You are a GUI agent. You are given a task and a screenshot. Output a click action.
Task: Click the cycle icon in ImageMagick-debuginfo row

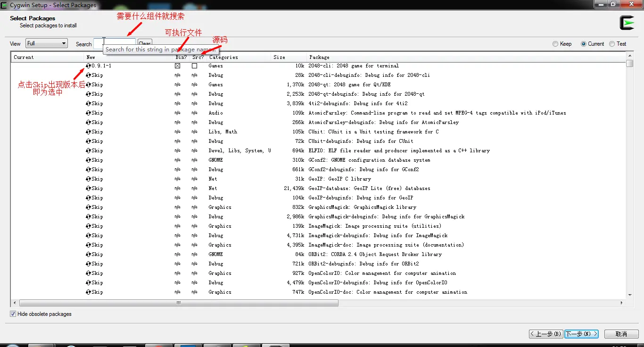[x=88, y=235]
